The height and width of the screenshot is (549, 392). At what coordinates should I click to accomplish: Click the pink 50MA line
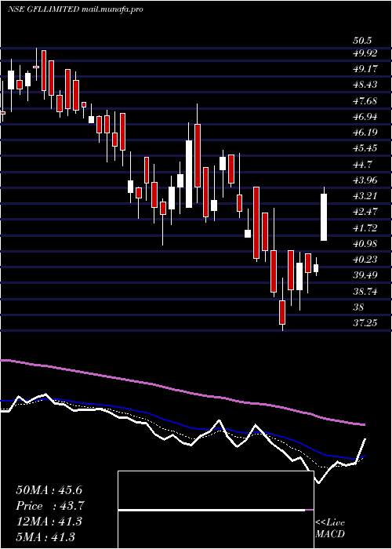[182, 391]
